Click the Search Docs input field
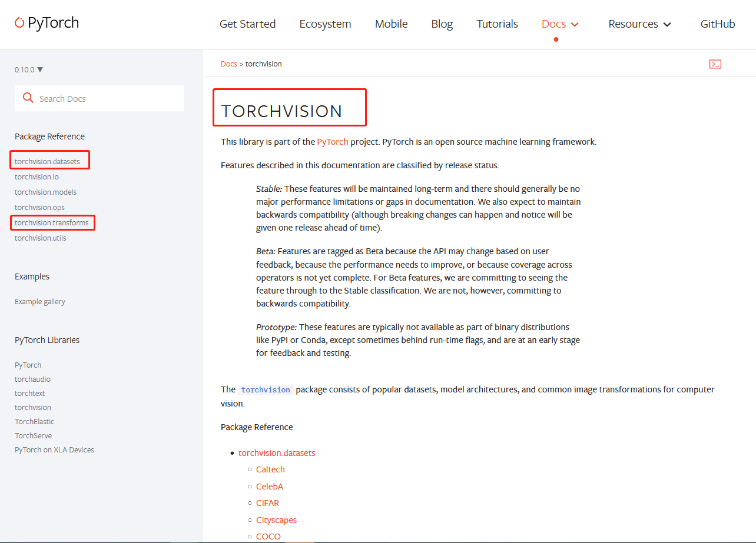Image resolution: width=756 pixels, height=543 pixels. click(100, 98)
